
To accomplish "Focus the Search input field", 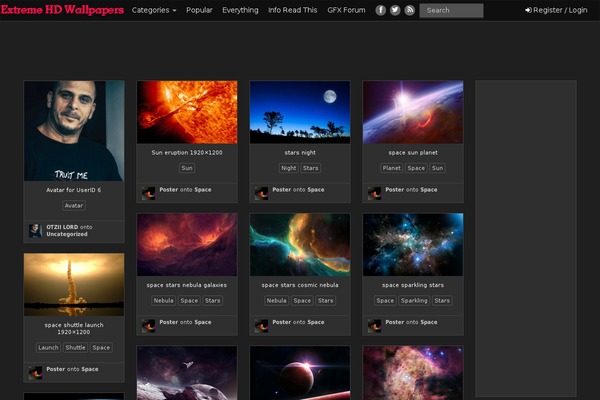I will [451, 10].
